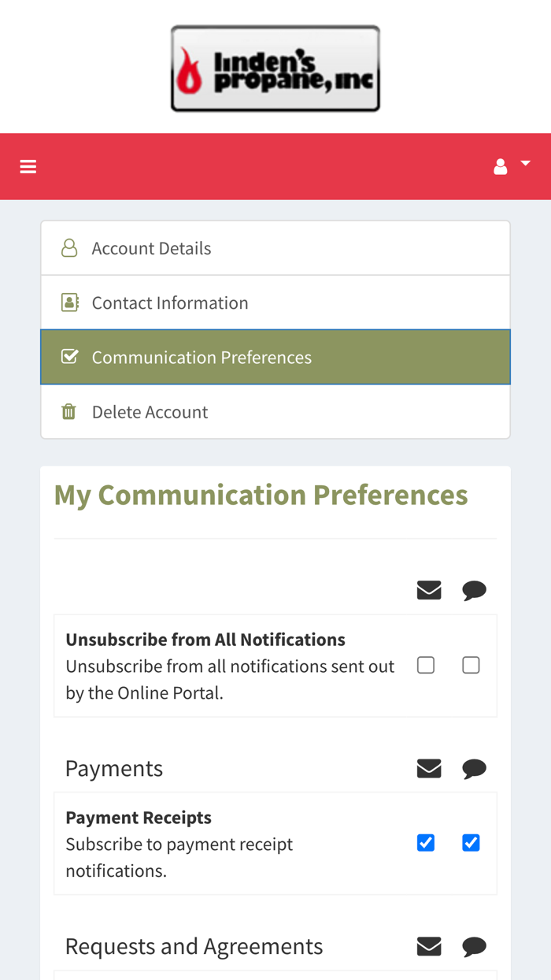Click the Communication Preferences check-square icon

69,357
